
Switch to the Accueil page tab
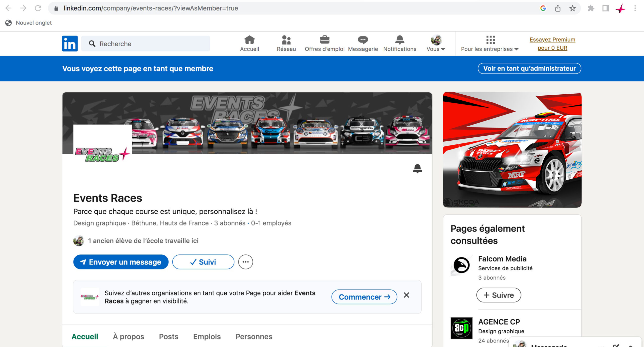coord(85,336)
